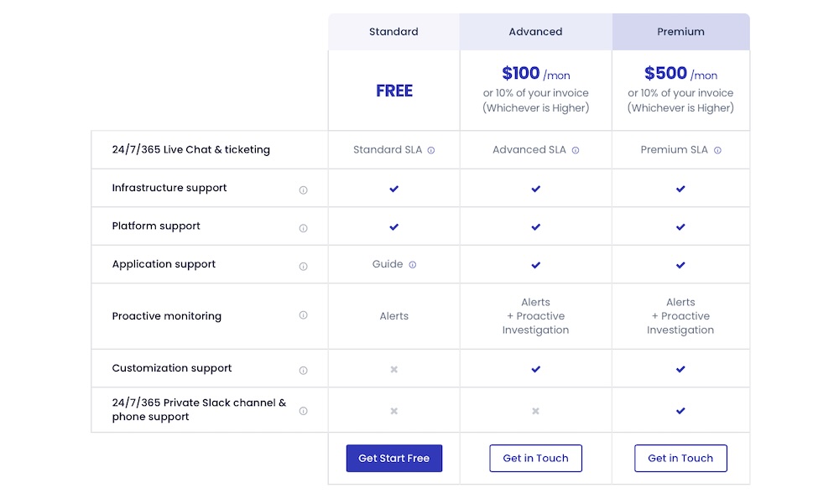Viewport: 839px width, 504px height.
Task: Show the Proactive monitoring info icon
Action: tap(304, 315)
